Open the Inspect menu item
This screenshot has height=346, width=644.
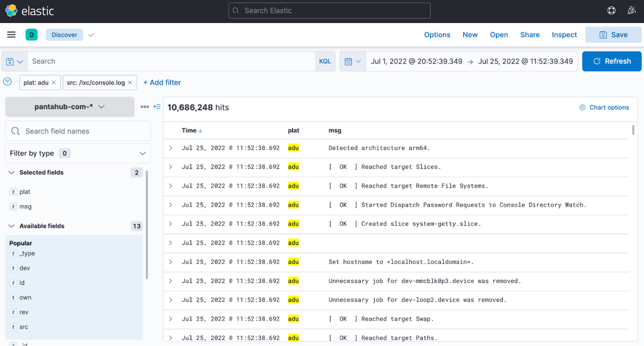pos(564,34)
